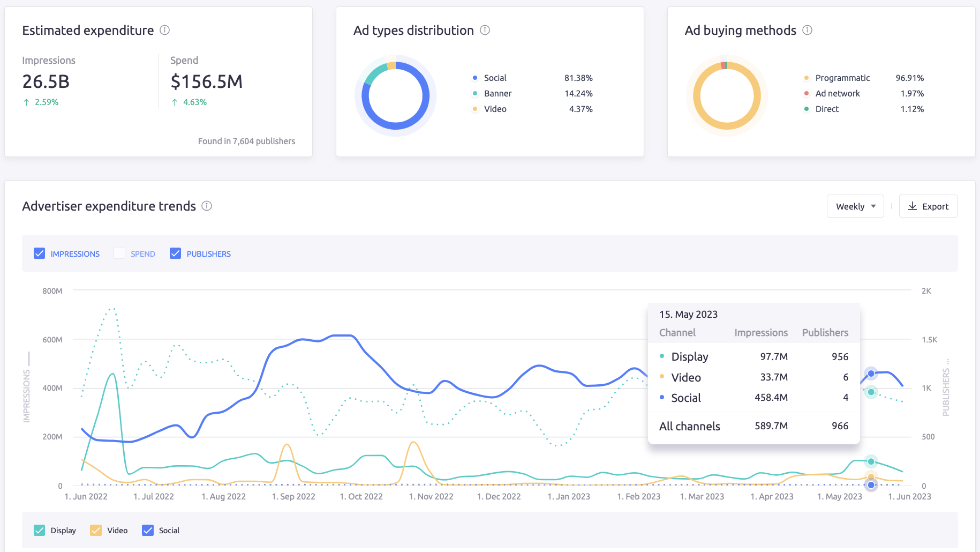Click the Social legend dot in ad types
The image size is (980, 552).
pyautogui.click(x=474, y=78)
